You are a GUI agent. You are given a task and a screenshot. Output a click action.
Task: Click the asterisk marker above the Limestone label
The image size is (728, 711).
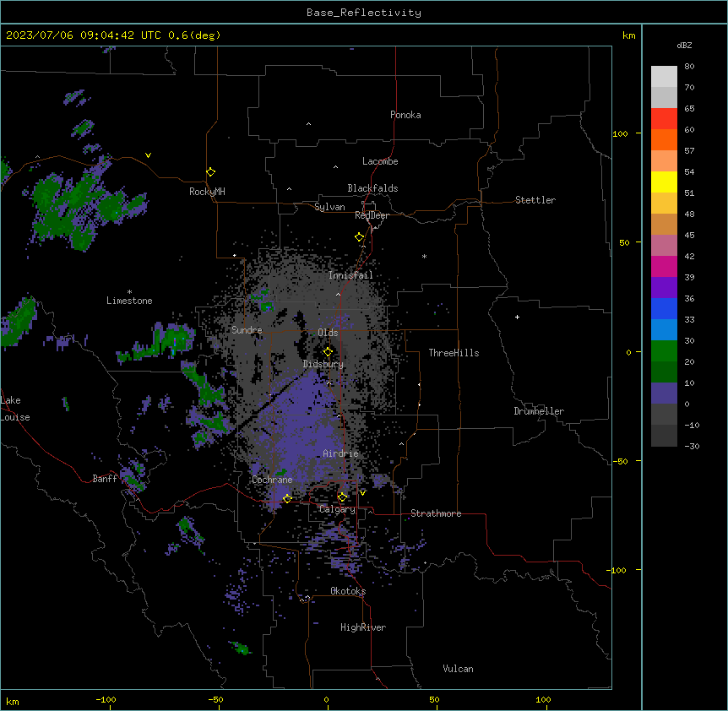(129, 291)
